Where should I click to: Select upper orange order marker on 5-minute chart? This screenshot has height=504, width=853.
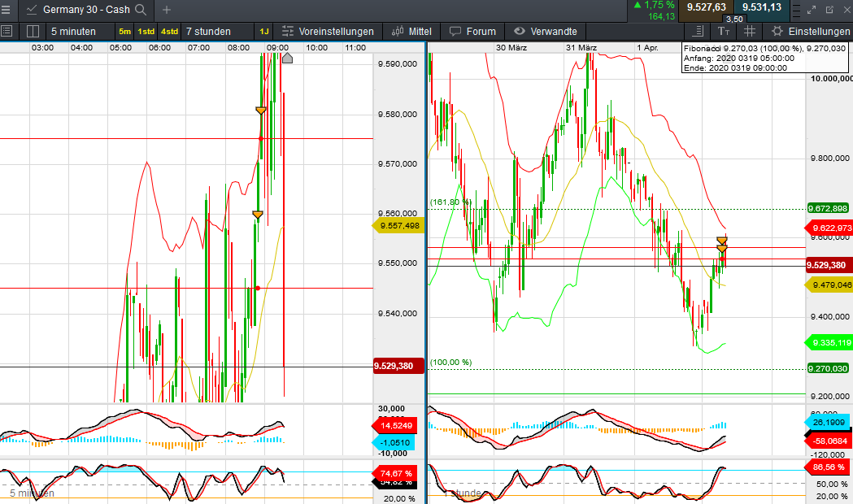click(260, 111)
